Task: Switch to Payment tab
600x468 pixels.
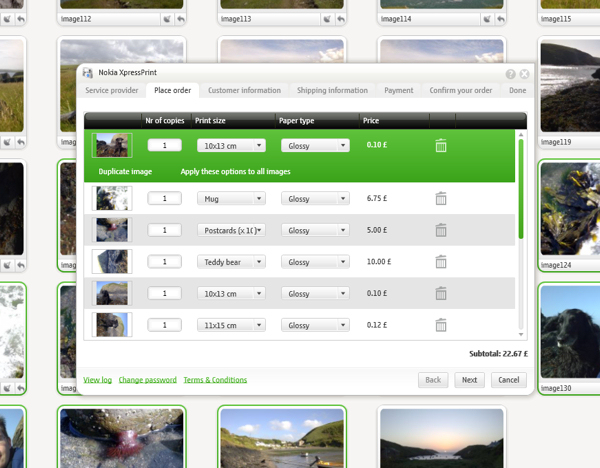Action: 399,90
